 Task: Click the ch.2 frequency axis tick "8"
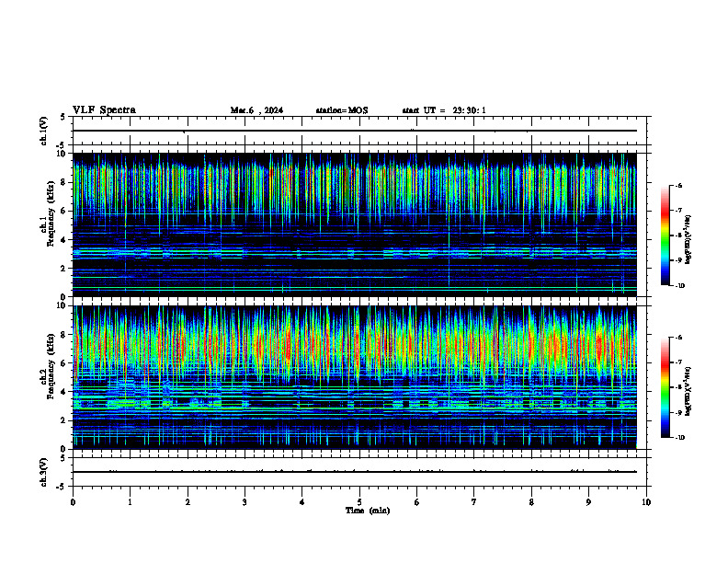[x=64, y=335]
